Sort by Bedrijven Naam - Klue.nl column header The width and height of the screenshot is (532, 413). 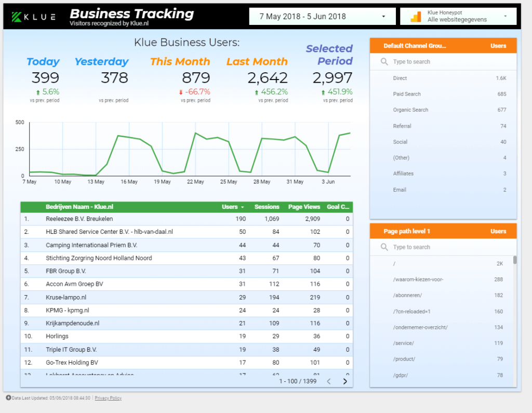(x=79, y=207)
